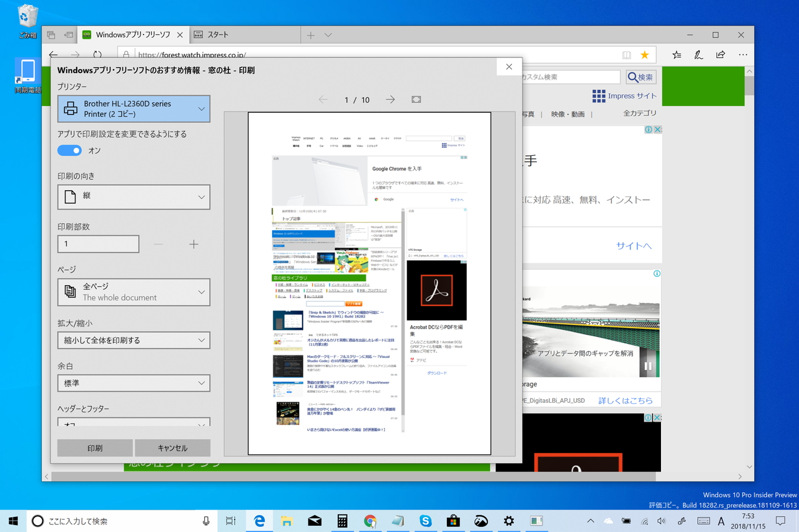
Task: Open the tab preview chevron in Edge
Action: pyautogui.click(x=328, y=35)
